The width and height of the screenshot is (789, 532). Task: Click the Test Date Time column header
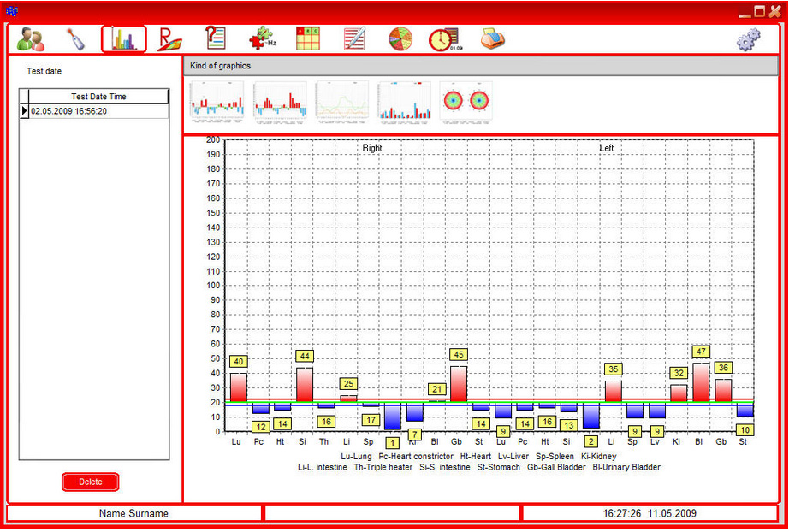click(x=98, y=97)
